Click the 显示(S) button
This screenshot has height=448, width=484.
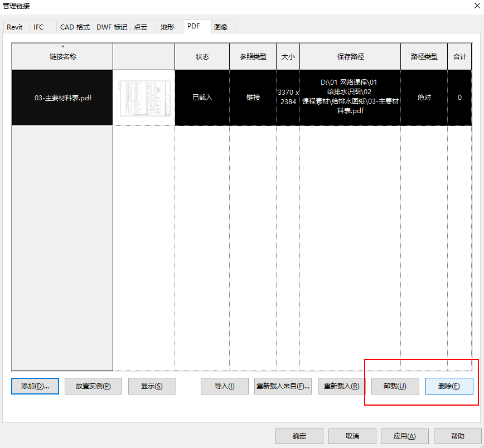[x=152, y=386]
